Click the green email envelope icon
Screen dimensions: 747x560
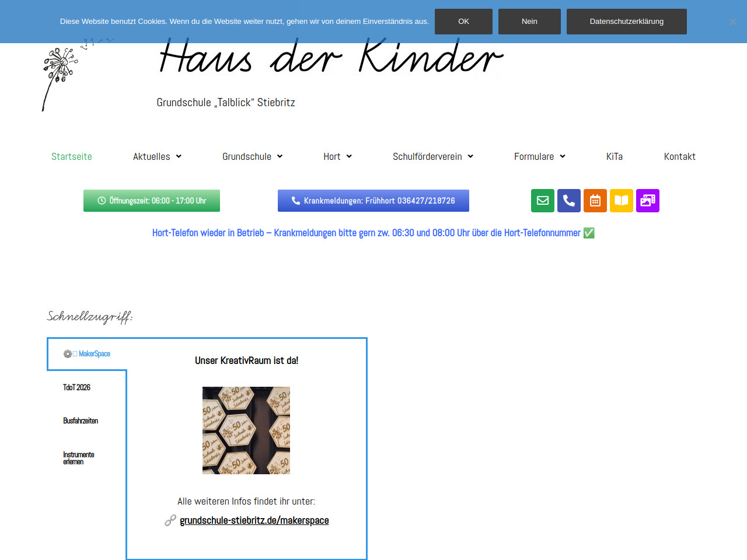click(x=542, y=201)
